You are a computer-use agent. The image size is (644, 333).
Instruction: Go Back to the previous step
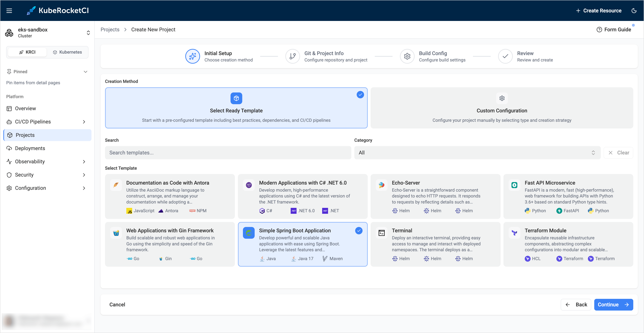[x=576, y=305]
